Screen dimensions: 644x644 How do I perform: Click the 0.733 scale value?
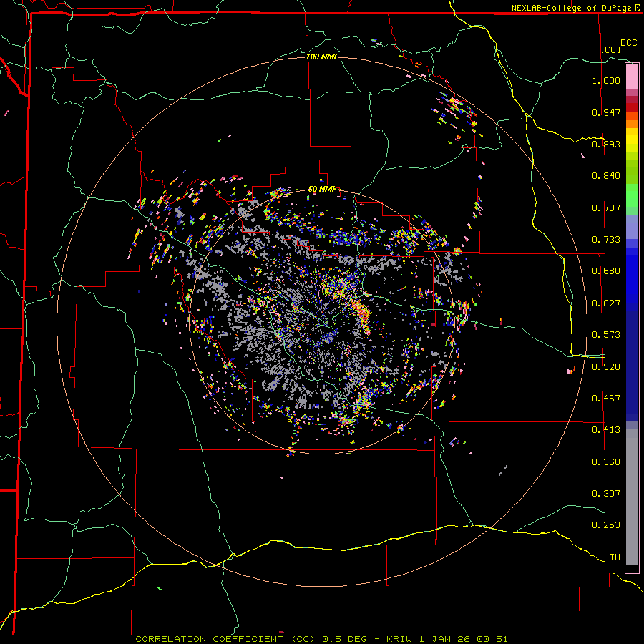coord(606,240)
